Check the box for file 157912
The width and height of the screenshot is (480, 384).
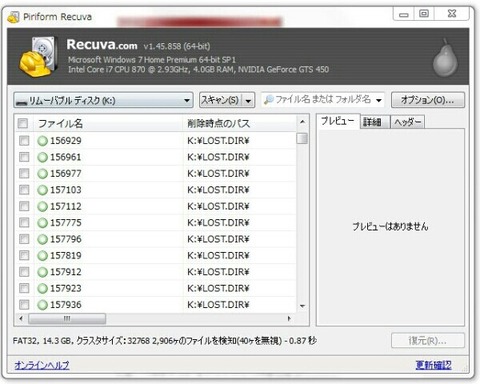24,272
